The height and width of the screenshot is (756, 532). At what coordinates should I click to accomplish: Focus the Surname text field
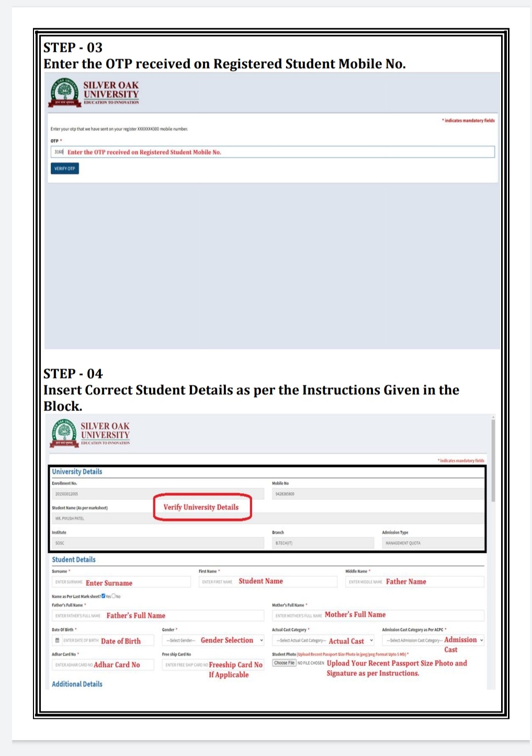coord(121,582)
